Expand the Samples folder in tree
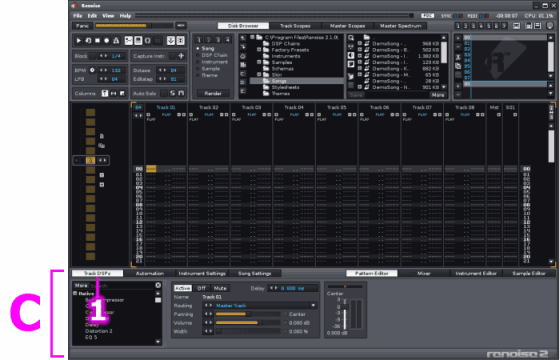 click(x=259, y=62)
